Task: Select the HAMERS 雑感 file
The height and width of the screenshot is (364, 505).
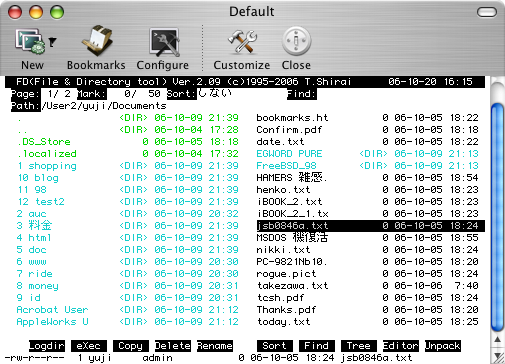Action: point(368,178)
